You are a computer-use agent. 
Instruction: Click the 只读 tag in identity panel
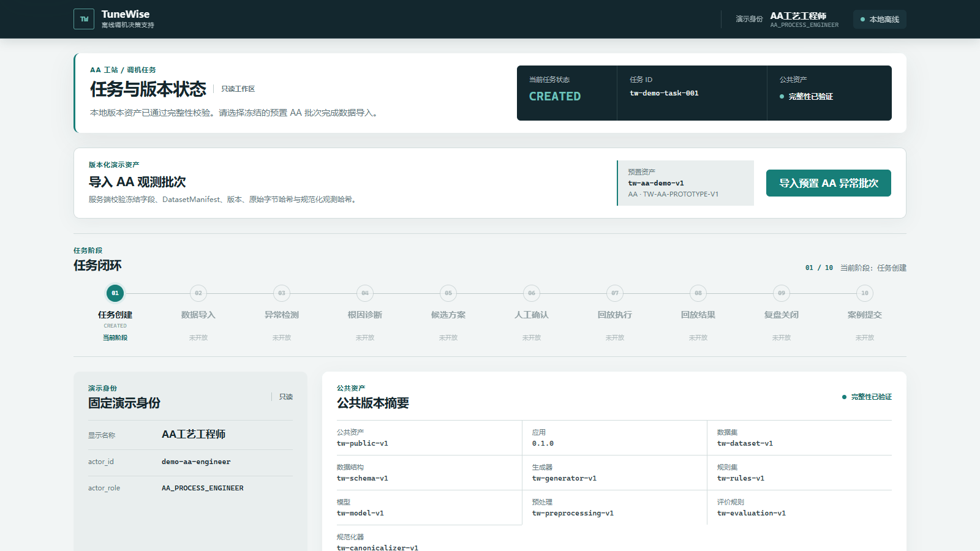pos(286,397)
